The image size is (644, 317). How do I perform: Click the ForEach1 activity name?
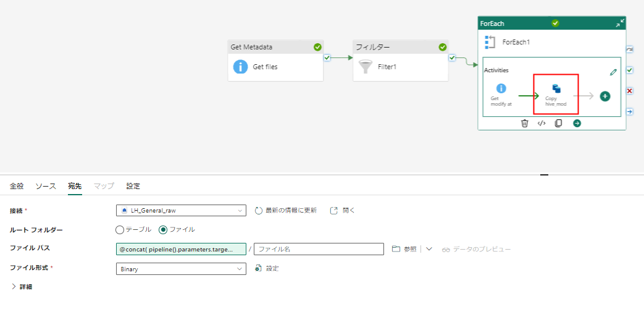(x=516, y=42)
